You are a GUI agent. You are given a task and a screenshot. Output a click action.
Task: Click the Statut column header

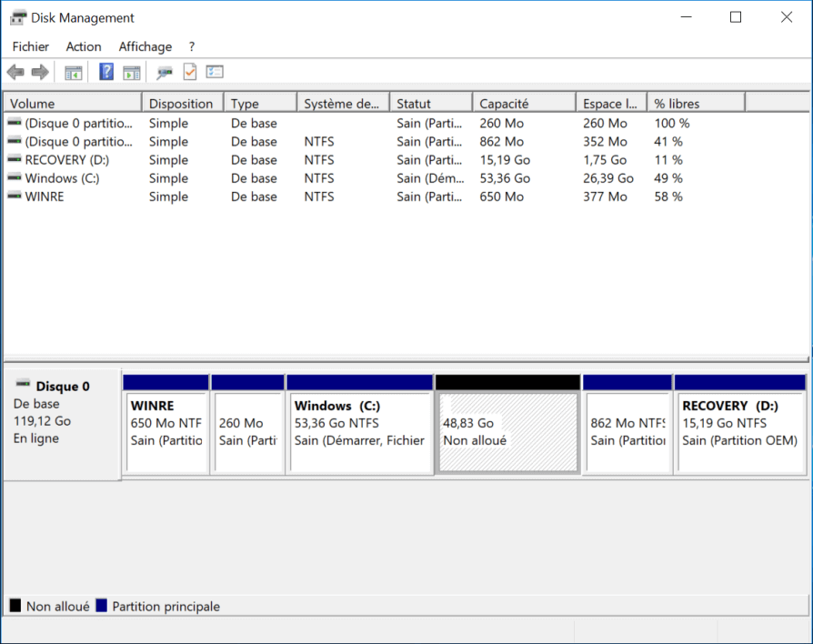(x=430, y=104)
